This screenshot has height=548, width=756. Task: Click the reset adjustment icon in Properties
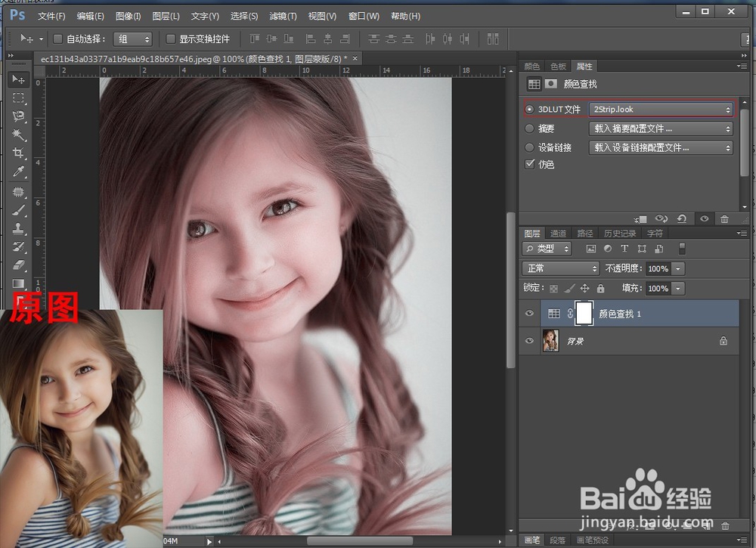(x=682, y=218)
